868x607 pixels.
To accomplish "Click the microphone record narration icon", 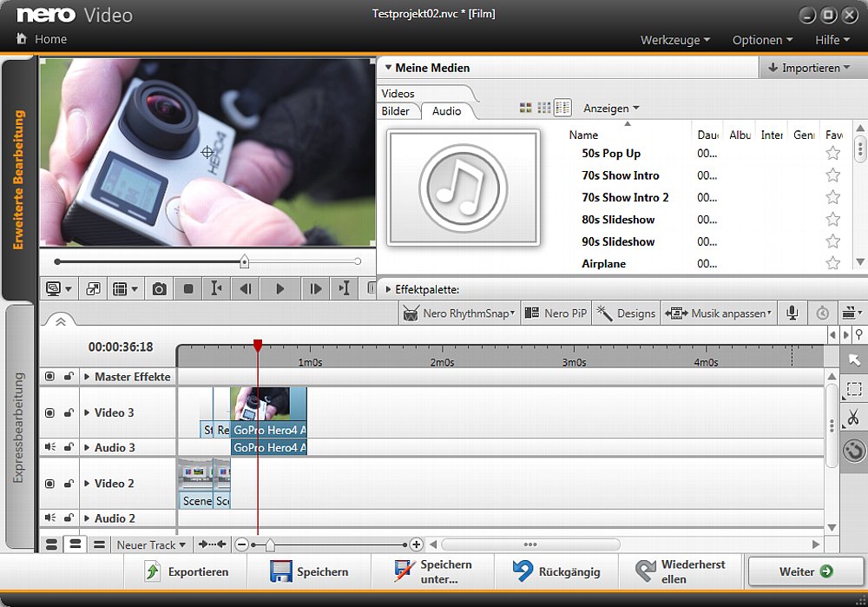I will pos(792,313).
